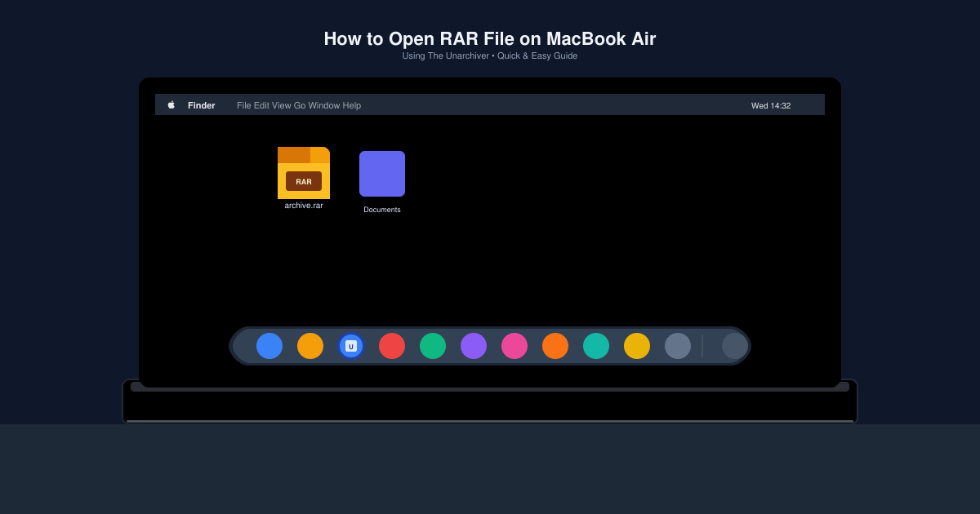
Task: Click the dark gray dock icon after divider
Action: pyautogui.click(x=735, y=346)
